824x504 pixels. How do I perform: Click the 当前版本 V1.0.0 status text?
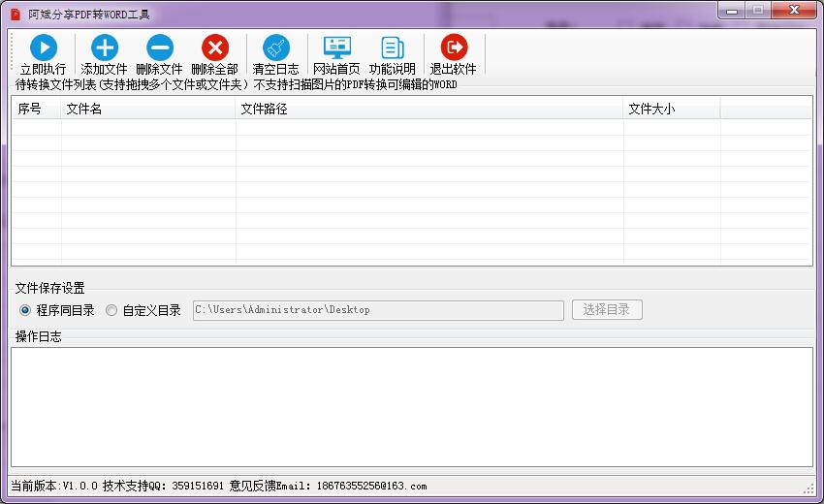54,486
